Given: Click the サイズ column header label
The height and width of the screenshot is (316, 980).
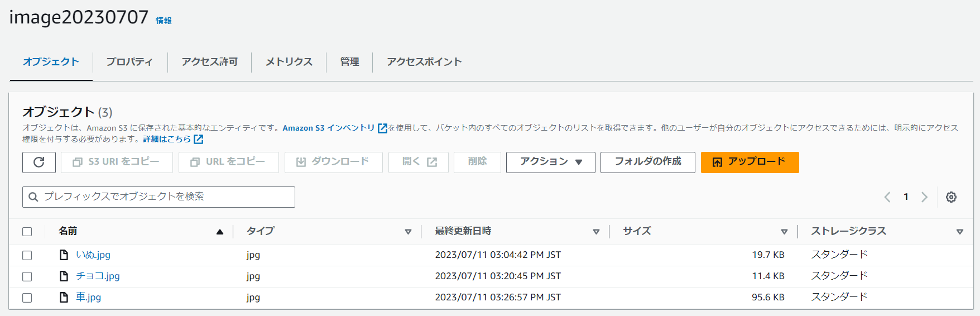Looking at the screenshot, I should point(637,232).
